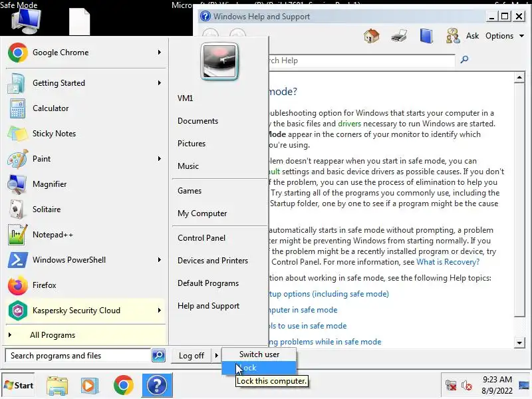The height and width of the screenshot is (399, 532).
Task: Open VM1 user folder
Action: tap(186, 98)
